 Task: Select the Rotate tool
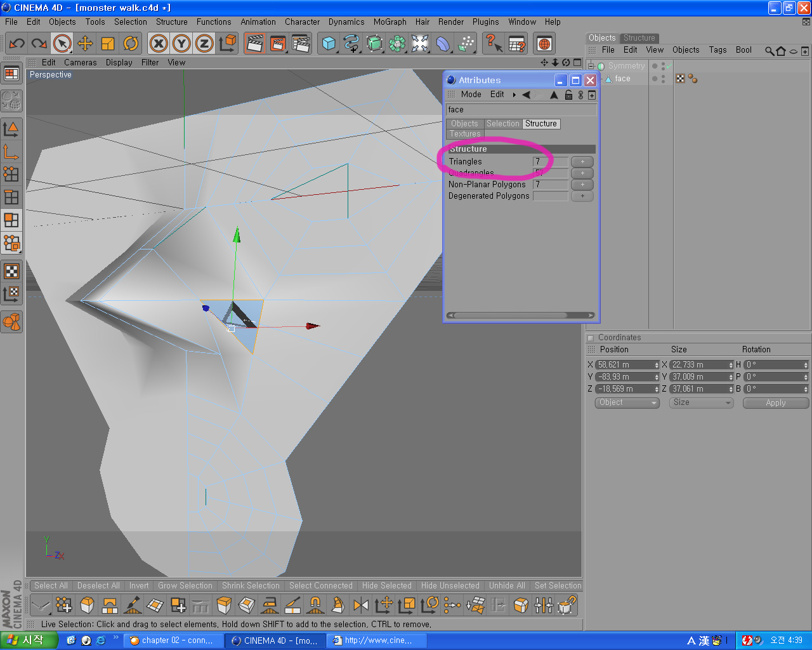[x=131, y=43]
